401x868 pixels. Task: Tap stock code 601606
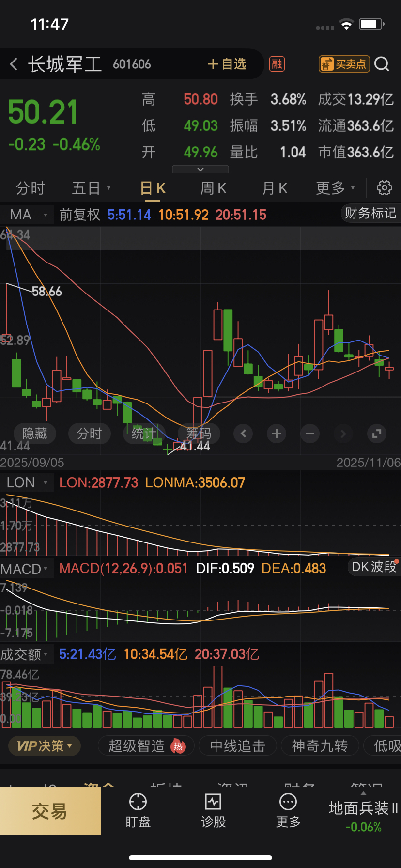(132, 64)
